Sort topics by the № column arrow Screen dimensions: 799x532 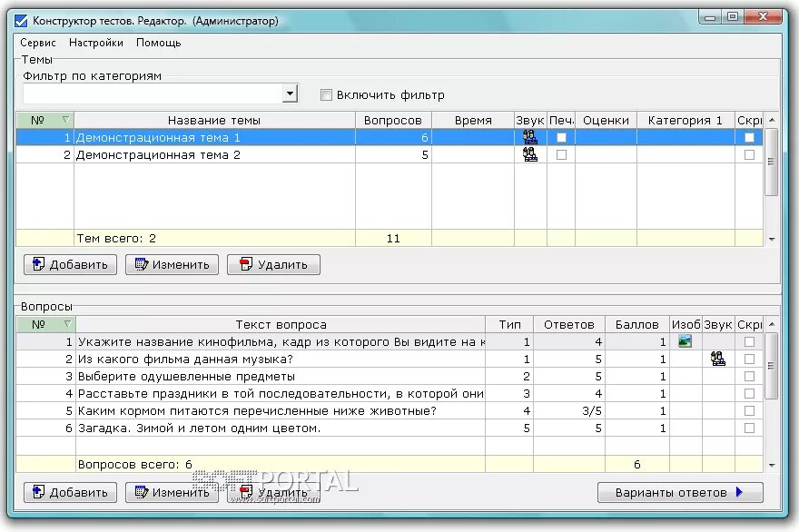65,120
